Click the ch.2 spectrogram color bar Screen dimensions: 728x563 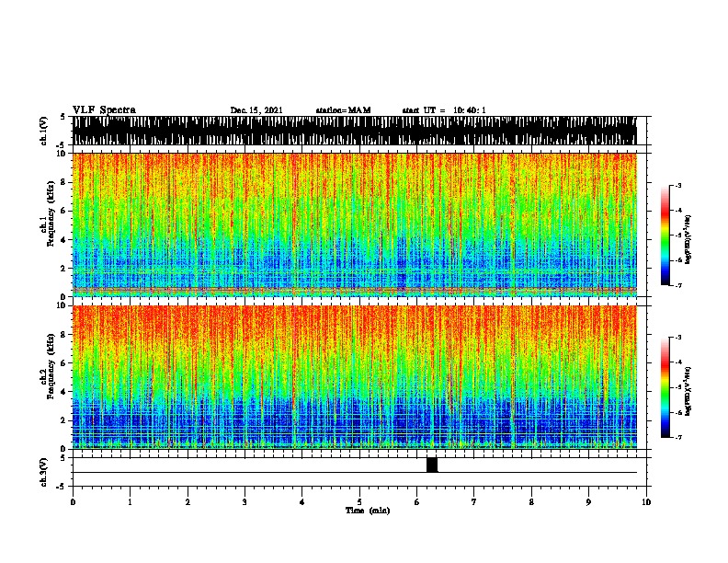click(x=665, y=387)
